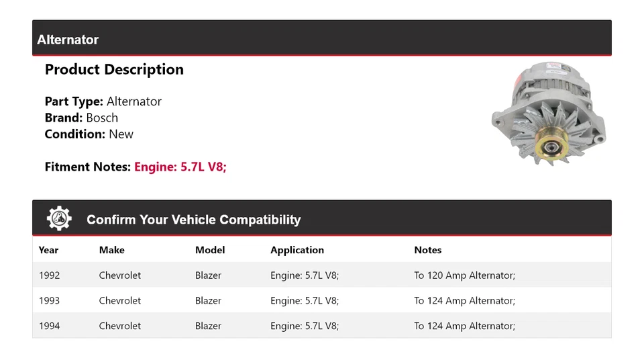Click the Year column header
Viewport: 644px width, 358px height.
point(49,250)
